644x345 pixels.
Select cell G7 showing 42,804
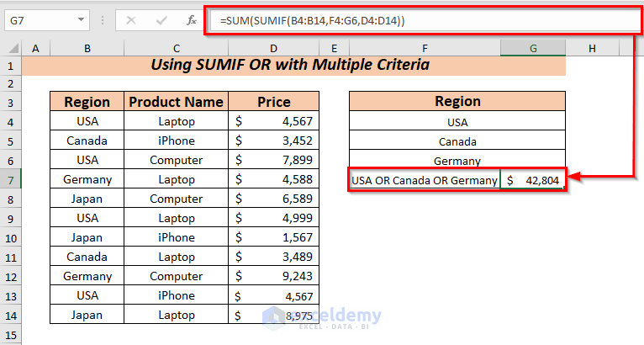(x=533, y=179)
